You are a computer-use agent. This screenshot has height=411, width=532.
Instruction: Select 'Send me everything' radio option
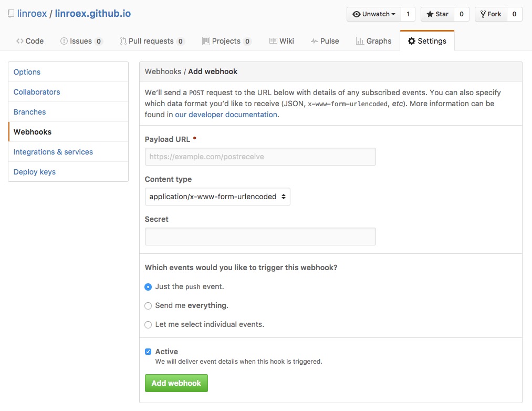(x=148, y=306)
